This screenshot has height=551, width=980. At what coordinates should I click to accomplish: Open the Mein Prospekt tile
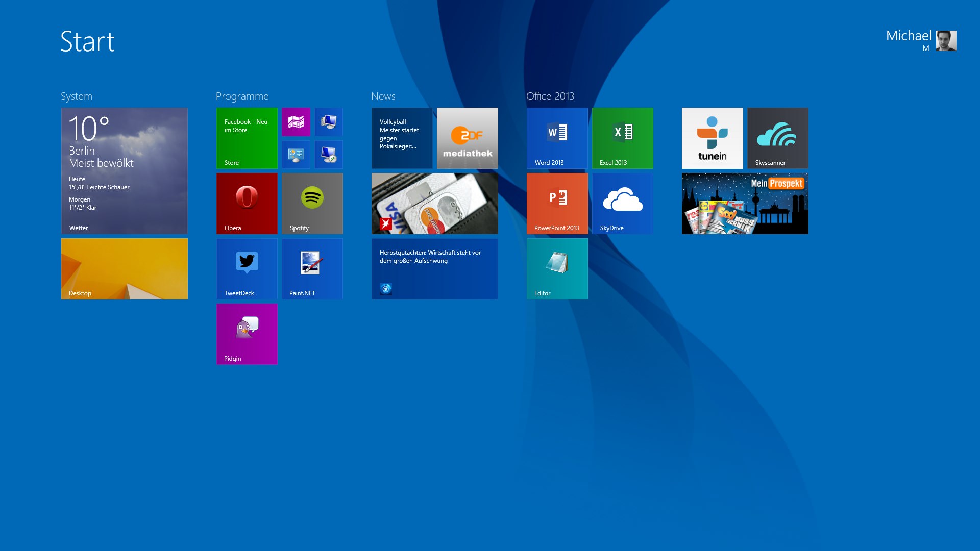(745, 204)
